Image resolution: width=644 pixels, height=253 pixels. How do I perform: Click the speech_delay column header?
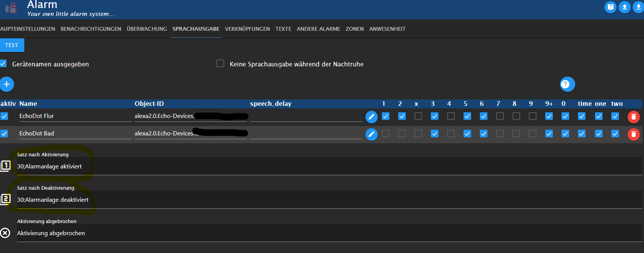(x=271, y=104)
